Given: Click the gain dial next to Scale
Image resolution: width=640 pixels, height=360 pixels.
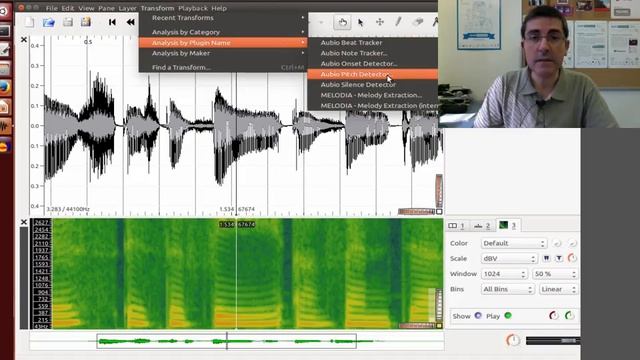Looking at the screenshot, I should [572, 258].
